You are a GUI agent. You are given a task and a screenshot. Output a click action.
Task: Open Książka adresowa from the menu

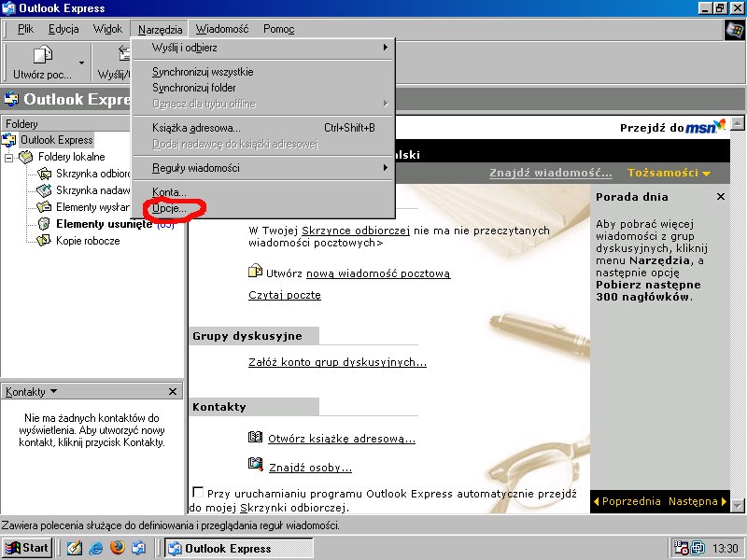point(263,128)
